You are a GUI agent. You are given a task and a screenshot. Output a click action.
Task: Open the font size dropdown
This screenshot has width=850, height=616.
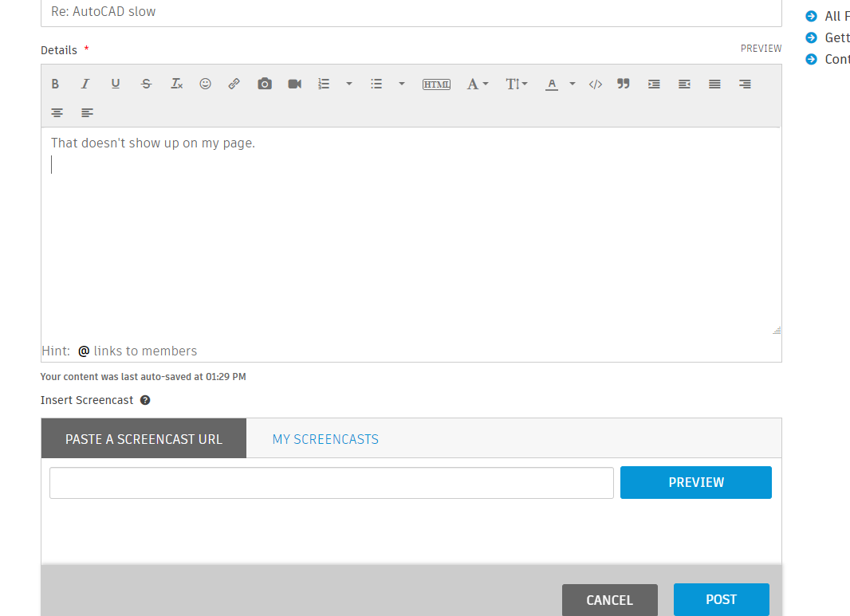pyautogui.click(x=516, y=84)
